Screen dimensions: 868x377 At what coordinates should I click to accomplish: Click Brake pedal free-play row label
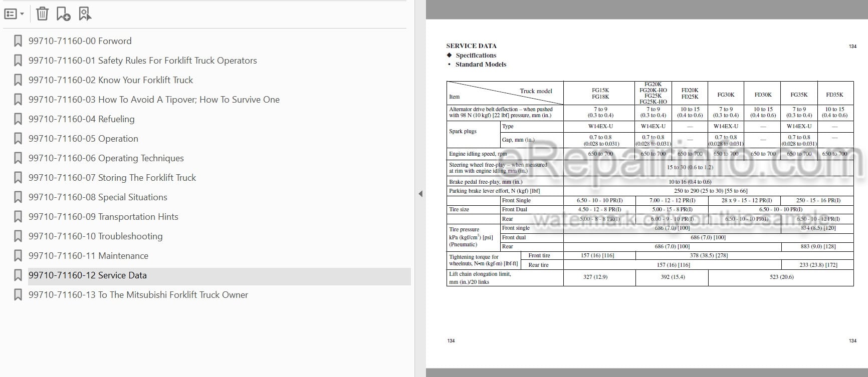pyautogui.click(x=486, y=182)
